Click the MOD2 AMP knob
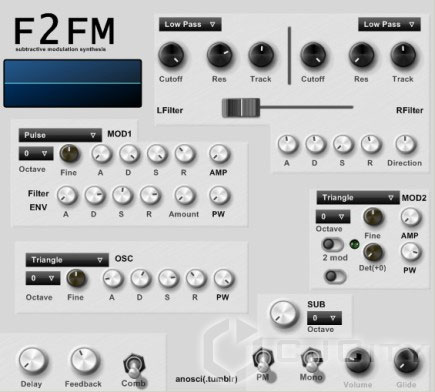Screen dimensions: 435x392 point(411,217)
